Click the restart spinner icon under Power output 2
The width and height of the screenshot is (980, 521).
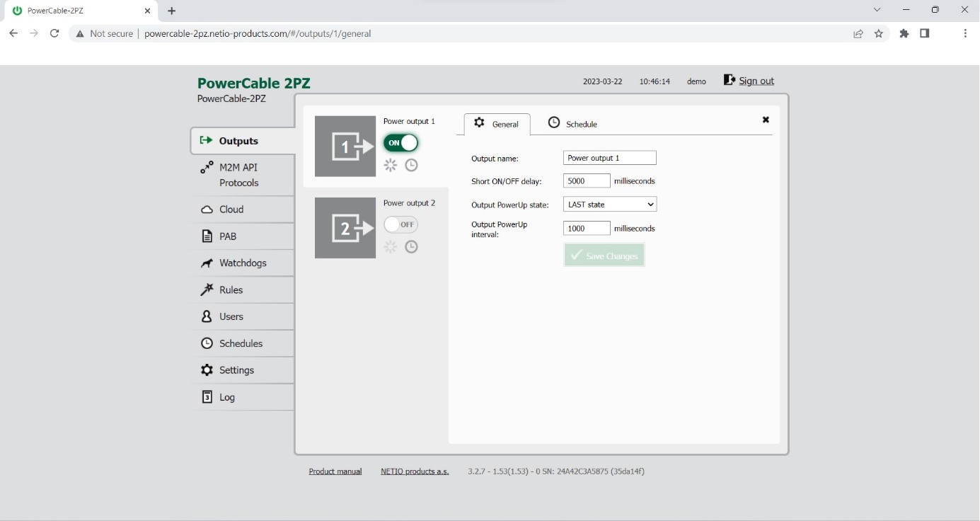click(x=390, y=246)
